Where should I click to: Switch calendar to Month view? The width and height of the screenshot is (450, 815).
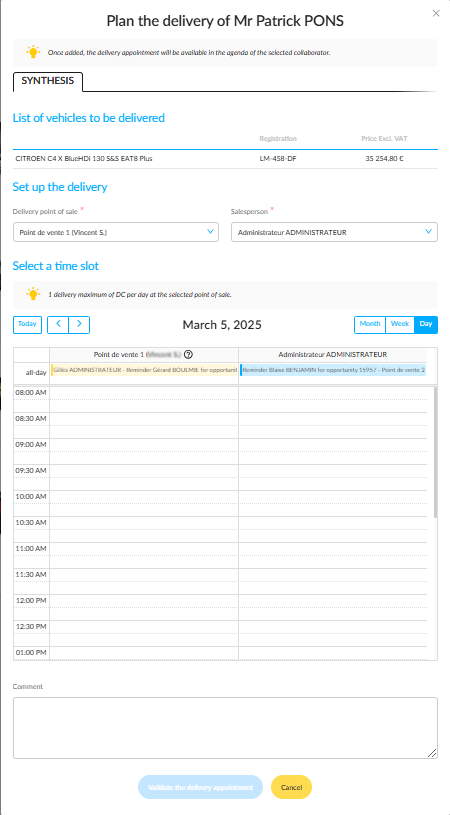point(370,325)
